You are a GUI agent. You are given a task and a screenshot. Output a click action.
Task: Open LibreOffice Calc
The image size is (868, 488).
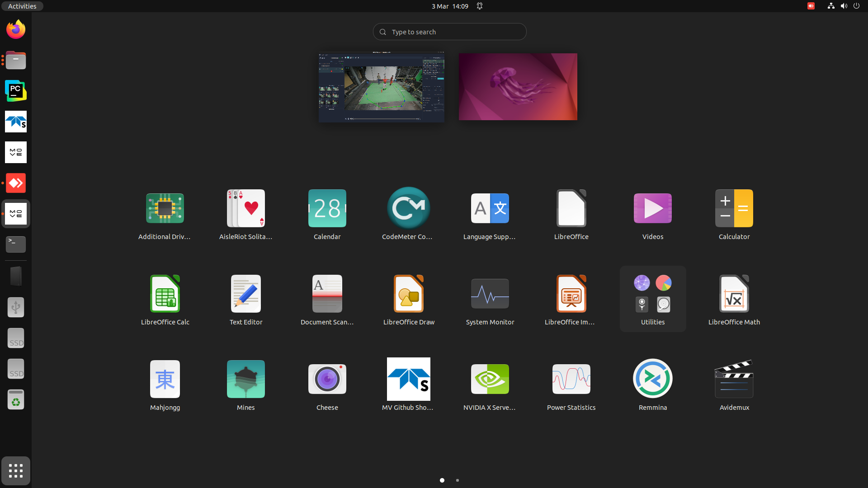(x=165, y=299)
